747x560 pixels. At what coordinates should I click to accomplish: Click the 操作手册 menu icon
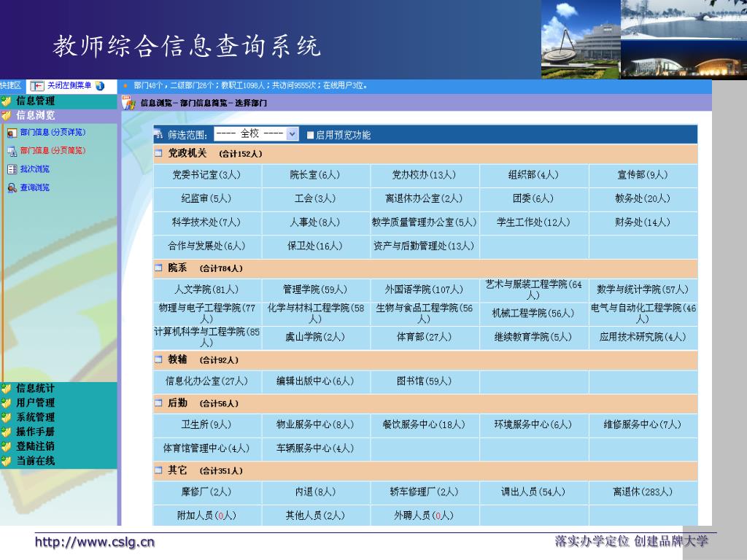tap(6, 432)
